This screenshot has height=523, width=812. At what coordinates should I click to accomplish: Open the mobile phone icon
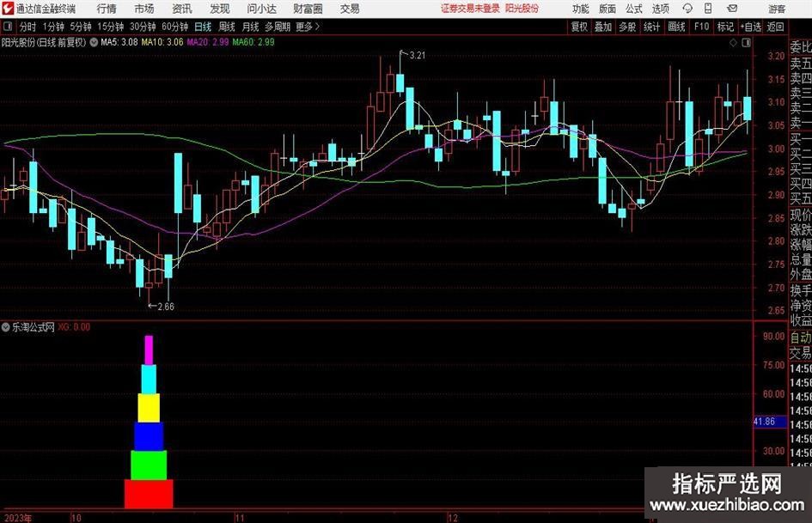708,9
